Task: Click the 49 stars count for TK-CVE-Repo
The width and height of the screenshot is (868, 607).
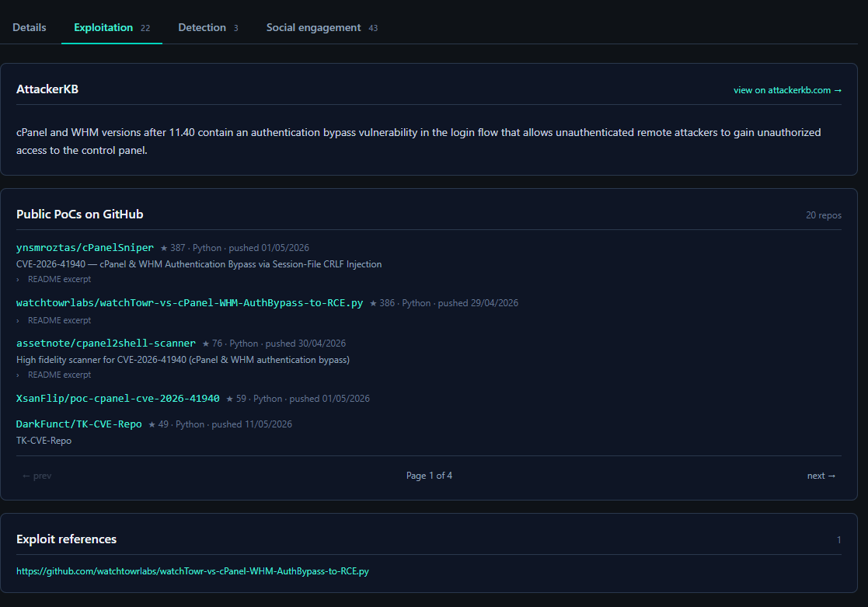Action: [x=159, y=424]
